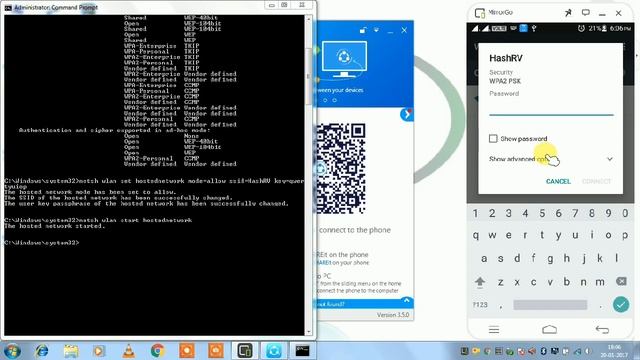The image size is (640, 360).
Task: Tap CONNECT in the HashRV Wi-Fi dialog
Action: 596,181
